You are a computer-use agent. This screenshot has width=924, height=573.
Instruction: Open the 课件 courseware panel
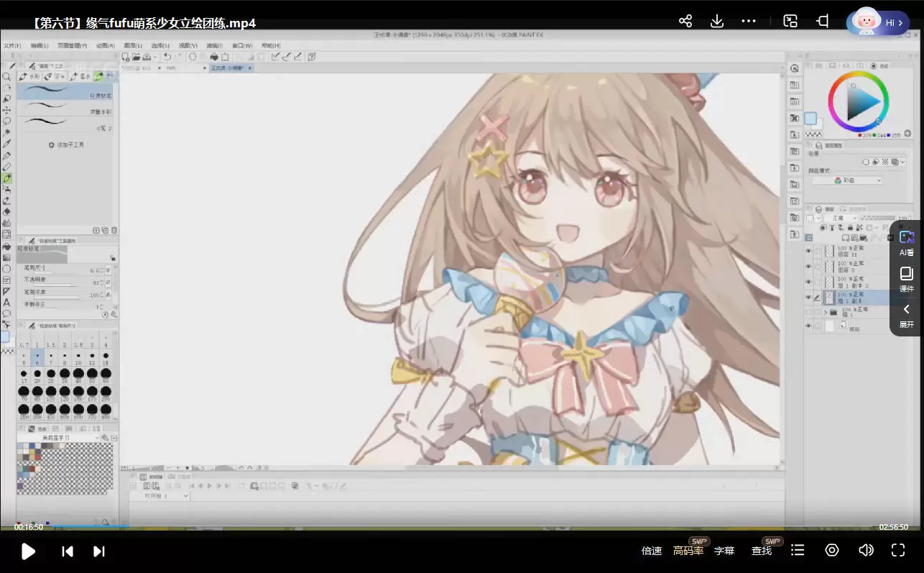pos(907,280)
